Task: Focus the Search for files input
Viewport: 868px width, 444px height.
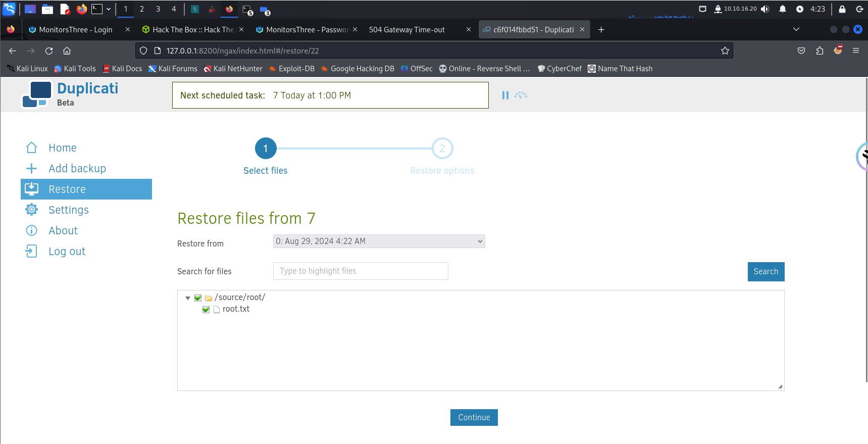Action: [x=361, y=271]
